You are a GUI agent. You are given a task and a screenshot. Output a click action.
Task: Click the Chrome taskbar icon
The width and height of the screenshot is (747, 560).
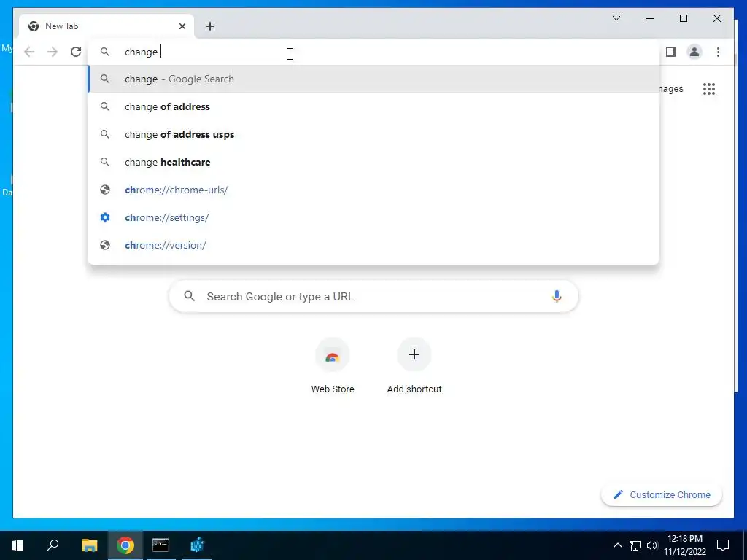(125, 545)
